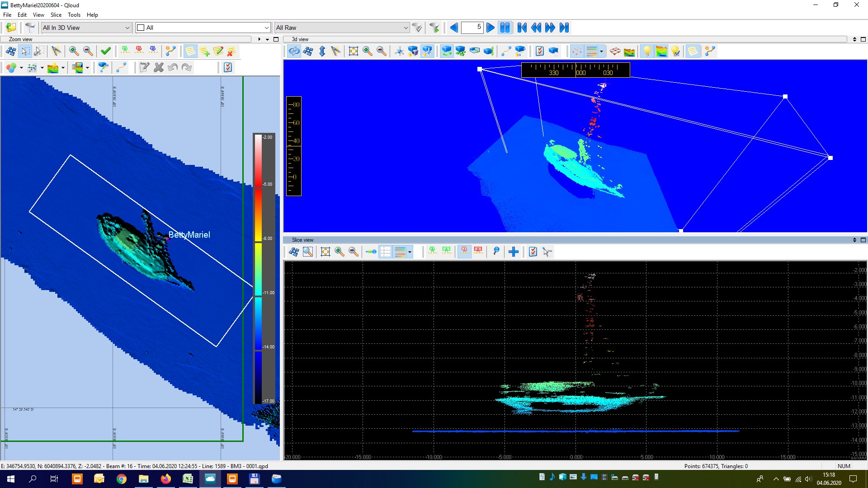The width and height of the screenshot is (868, 488).
Task: Click the depth color scale bar
Action: pyautogui.click(x=258, y=268)
